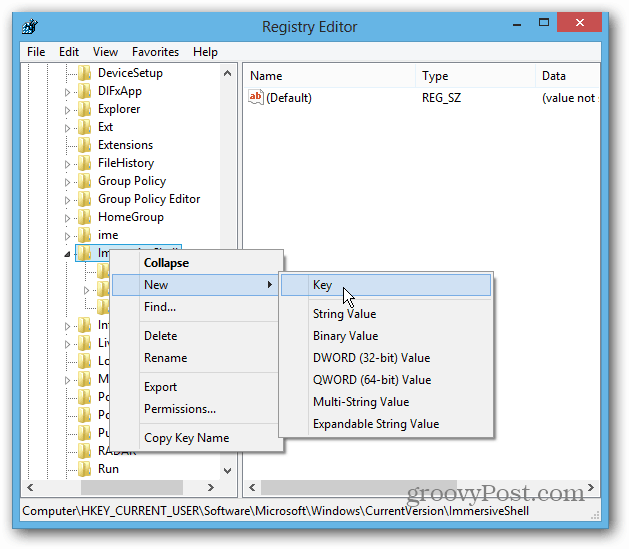Click the Name column header
Image resolution: width=629 pixels, height=549 pixels.
(x=329, y=76)
